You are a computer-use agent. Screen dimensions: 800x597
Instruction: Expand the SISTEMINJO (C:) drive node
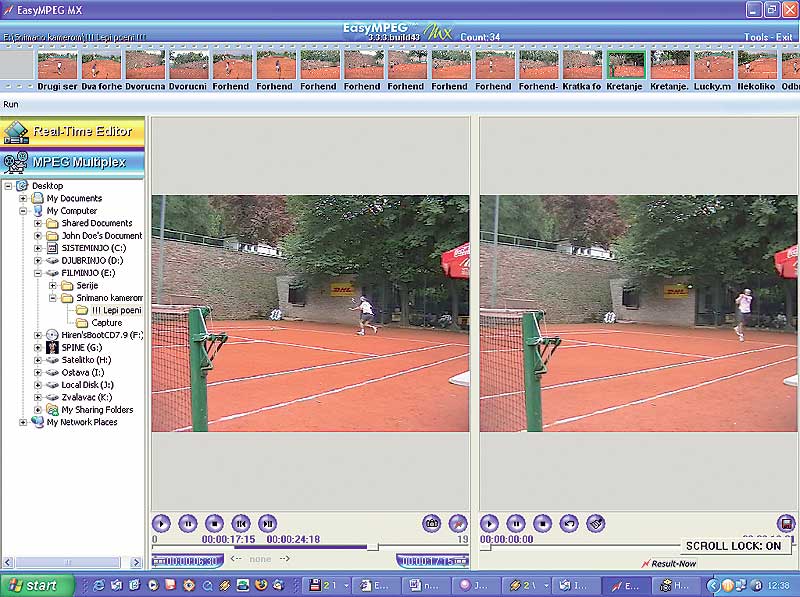coord(38,248)
